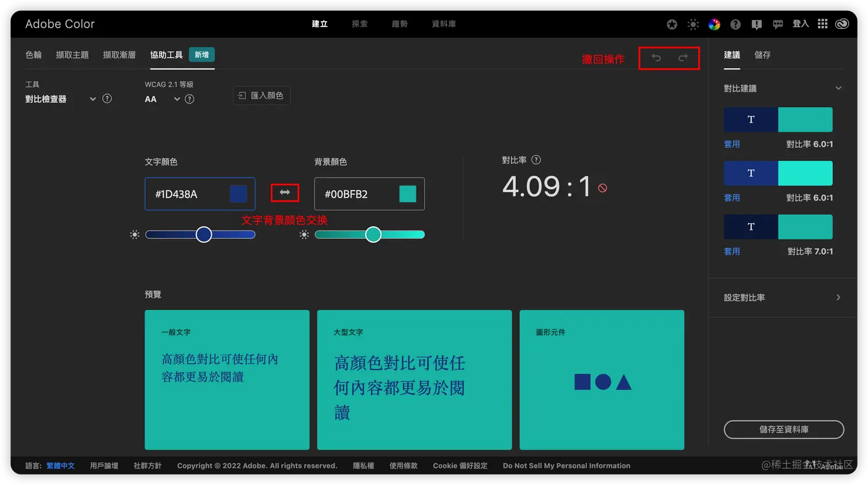Switch to the 擷取主題 tab
The image size is (868, 485).
[72, 55]
